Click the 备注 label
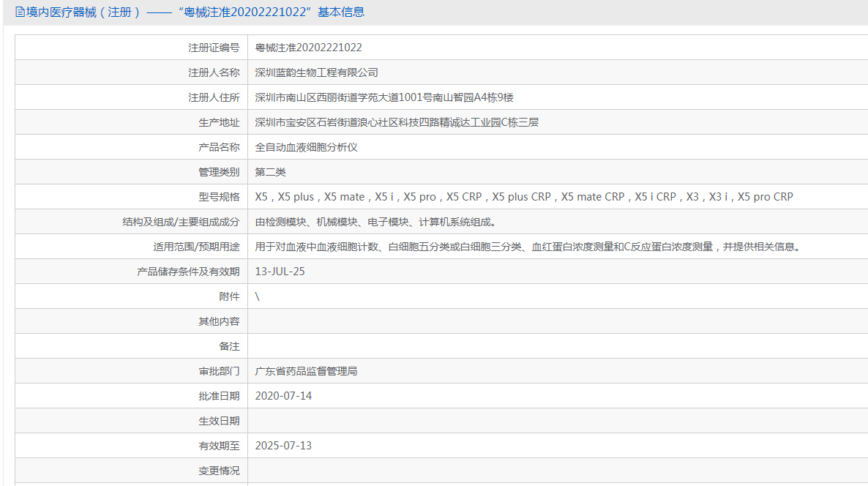Screen dimensions: 868x486 229,346
